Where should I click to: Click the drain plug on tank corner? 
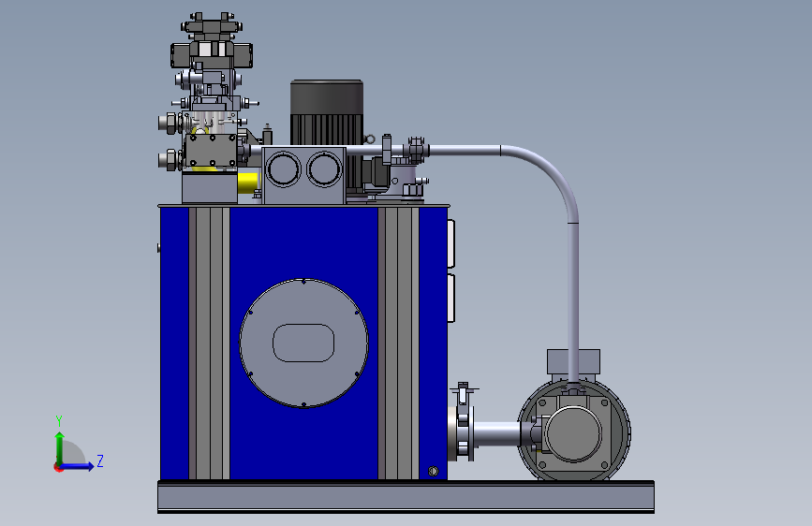(434, 471)
